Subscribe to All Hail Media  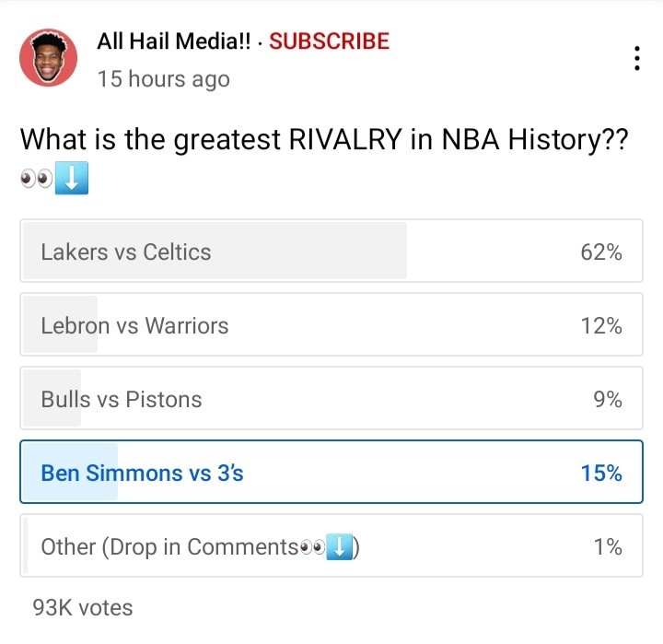(329, 41)
